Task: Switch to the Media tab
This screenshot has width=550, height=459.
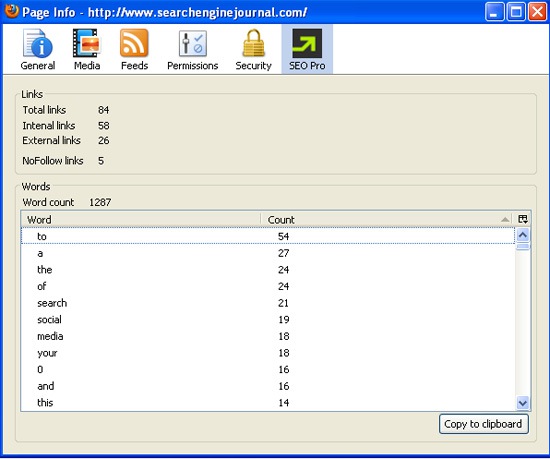Action: pos(87,49)
